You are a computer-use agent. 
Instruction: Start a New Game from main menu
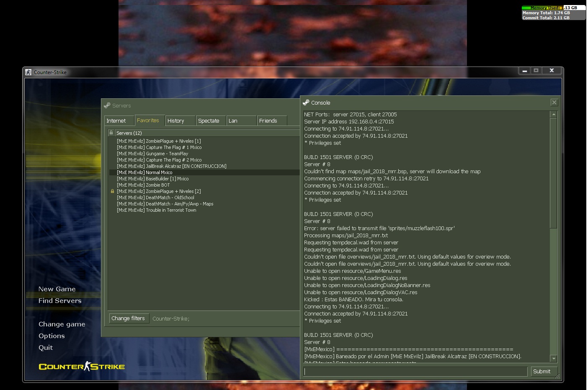(x=57, y=289)
